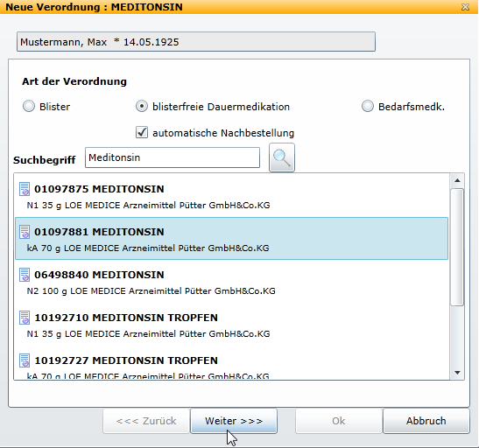Image resolution: width=479 pixels, height=448 pixels.
Task: Click the Weiter >>> button
Action: click(234, 421)
